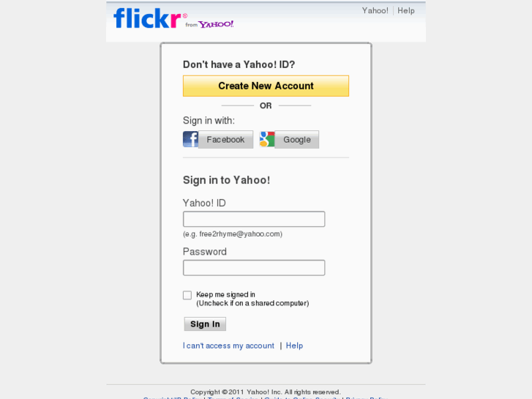Click the 'Sign in to Yahoo!' heading
Viewport: 532px width, 399px height.
[226, 180]
